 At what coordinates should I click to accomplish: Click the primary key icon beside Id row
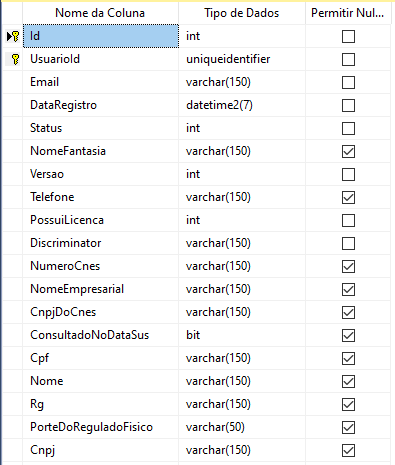coord(15,36)
